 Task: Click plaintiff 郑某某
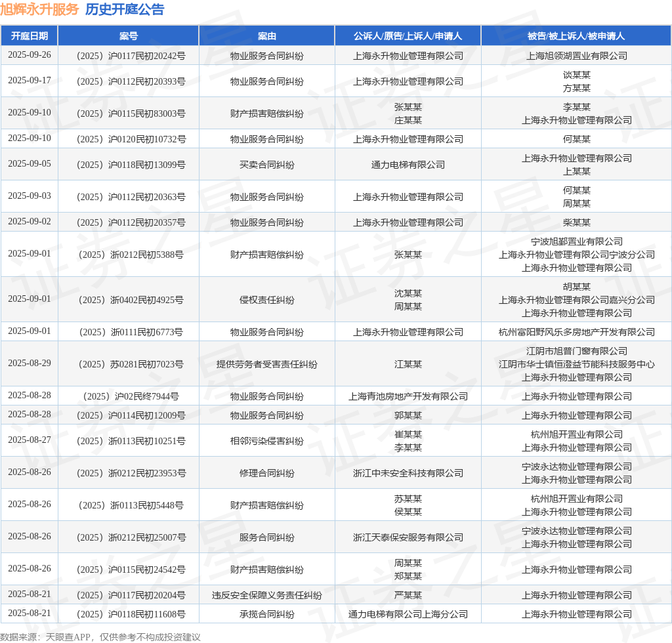pos(408,577)
